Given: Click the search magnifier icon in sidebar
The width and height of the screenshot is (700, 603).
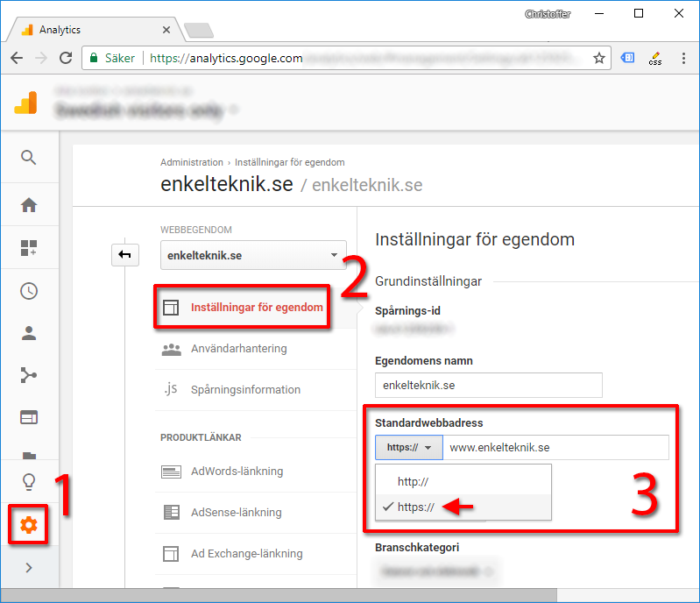Looking at the screenshot, I should coord(29,158).
